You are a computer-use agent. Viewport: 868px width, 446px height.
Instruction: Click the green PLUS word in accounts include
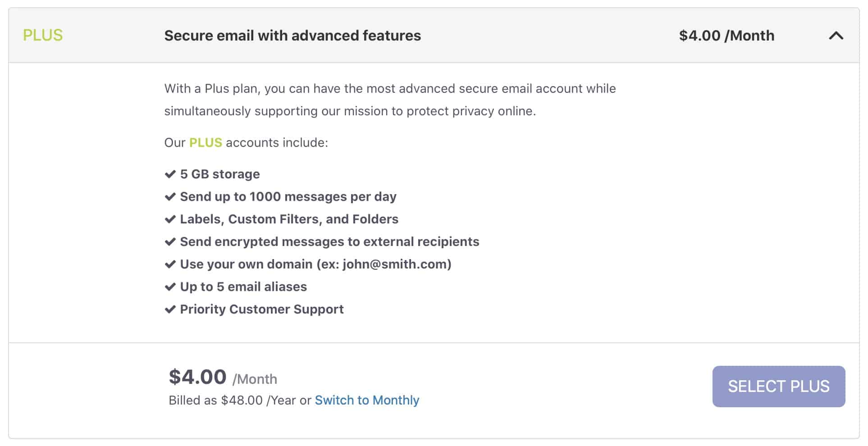(x=206, y=142)
